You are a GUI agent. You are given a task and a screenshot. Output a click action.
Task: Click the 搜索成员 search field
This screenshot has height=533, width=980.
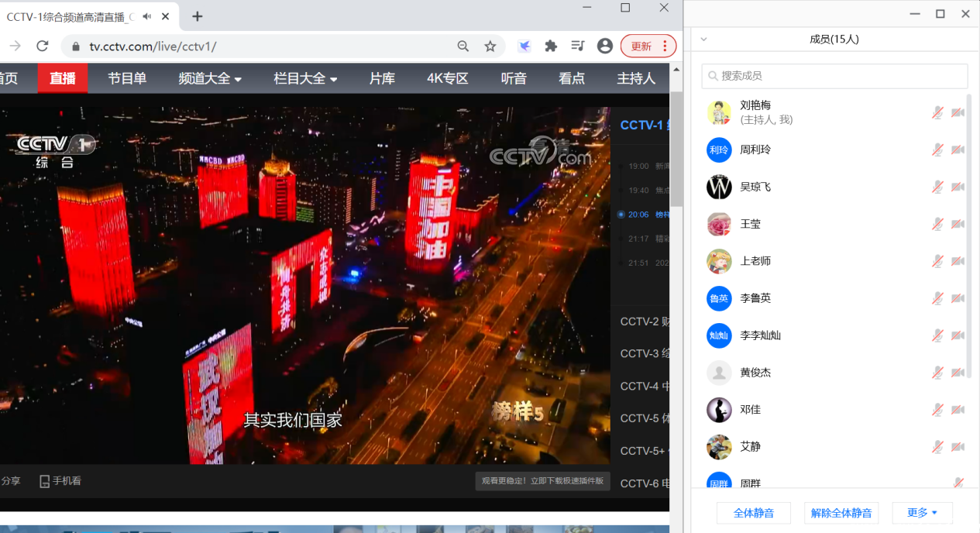click(x=834, y=76)
